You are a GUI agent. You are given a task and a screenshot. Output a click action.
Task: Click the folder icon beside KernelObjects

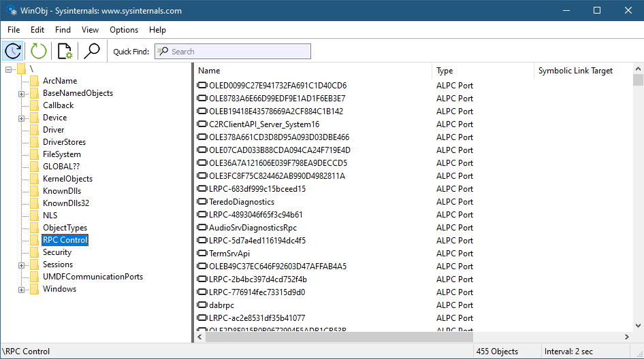34,179
